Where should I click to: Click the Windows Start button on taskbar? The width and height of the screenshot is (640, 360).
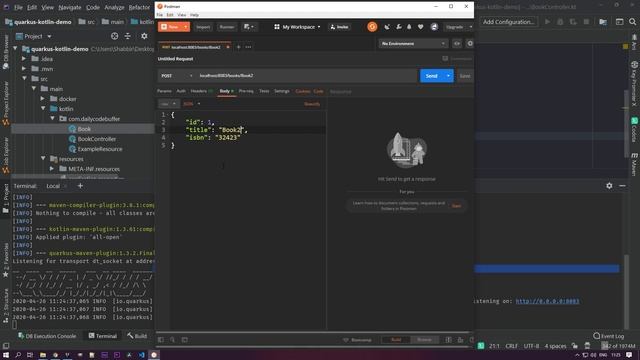(x=6, y=355)
